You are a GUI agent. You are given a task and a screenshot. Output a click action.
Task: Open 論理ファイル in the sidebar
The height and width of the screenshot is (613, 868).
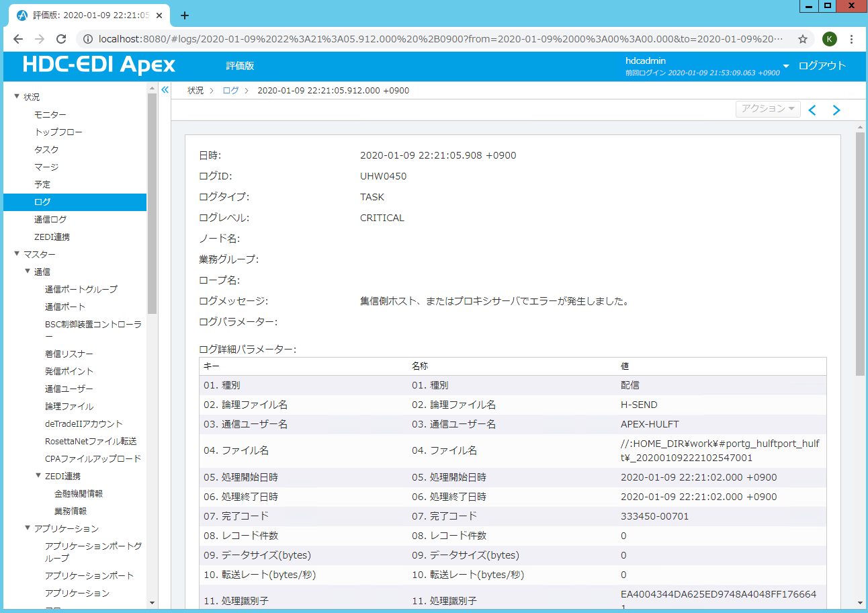tap(69, 406)
